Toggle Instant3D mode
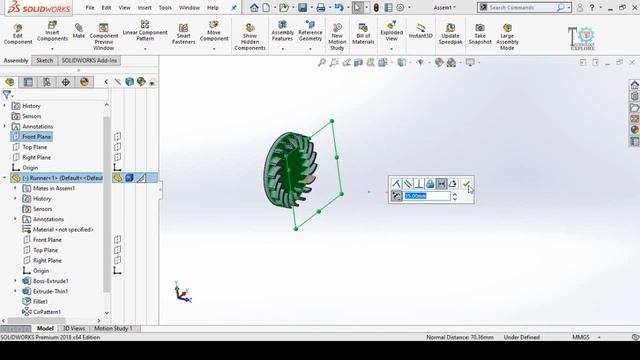 (x=420, y=31)
